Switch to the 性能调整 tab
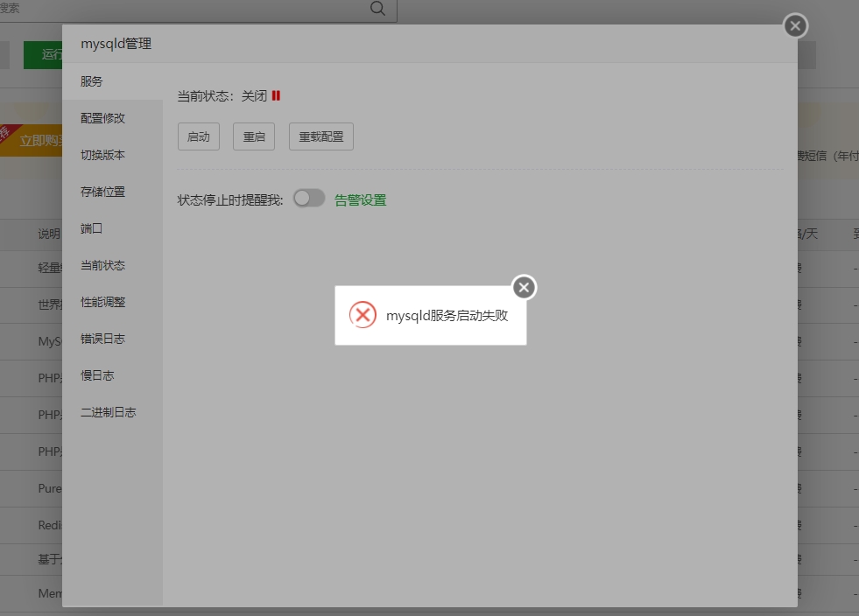 tap(112, 302)
